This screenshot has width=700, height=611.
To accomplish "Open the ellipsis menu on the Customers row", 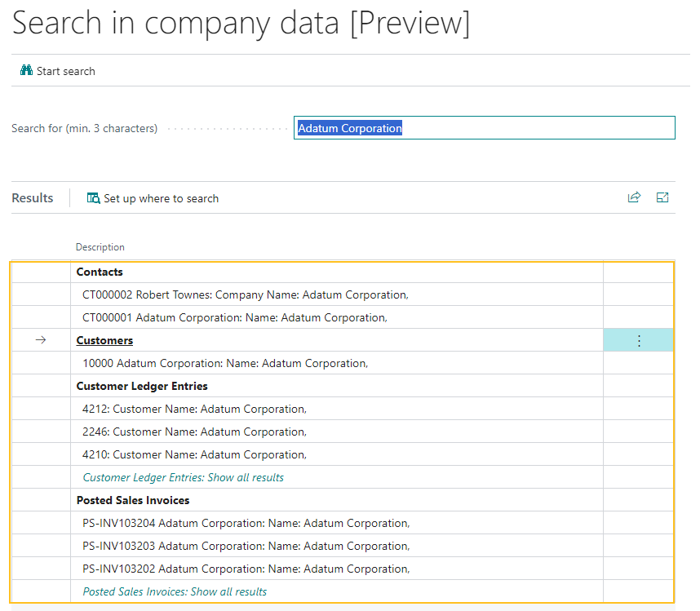I will pos(638,340).
